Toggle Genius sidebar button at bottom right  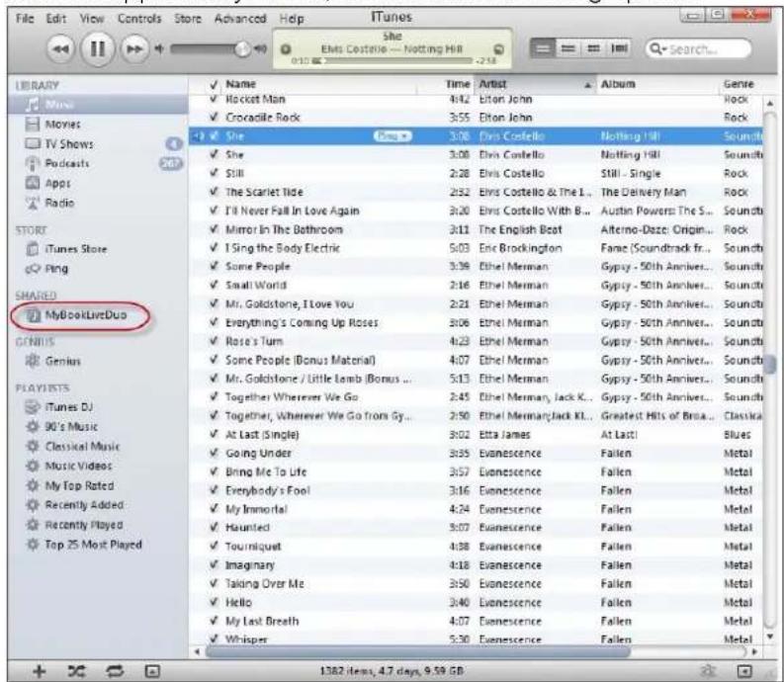[x=744, y=670]
